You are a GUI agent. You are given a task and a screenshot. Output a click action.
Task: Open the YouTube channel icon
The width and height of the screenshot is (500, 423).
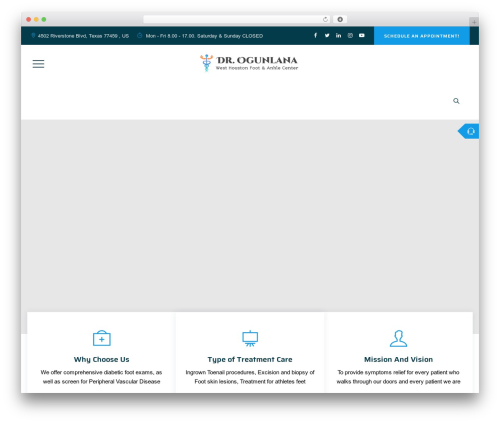[362, 35]
